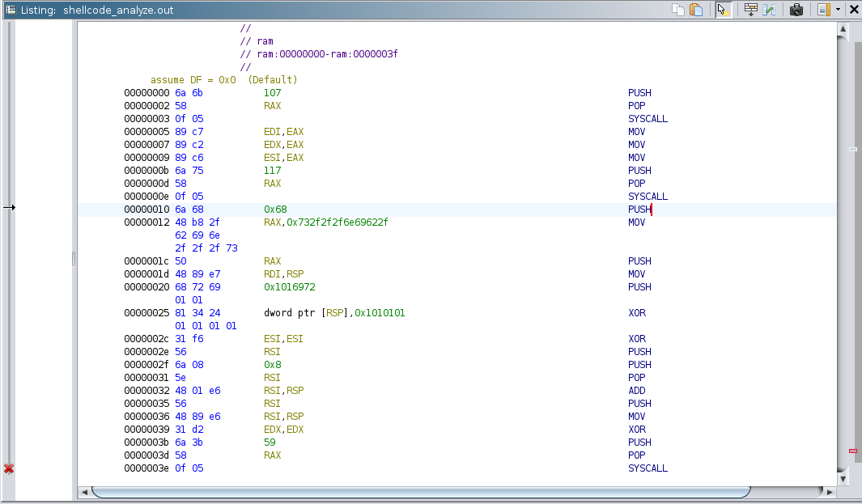Click the RAX operand at address 0000001c
This screenshot has height=504, width=862.
(272, 260)
